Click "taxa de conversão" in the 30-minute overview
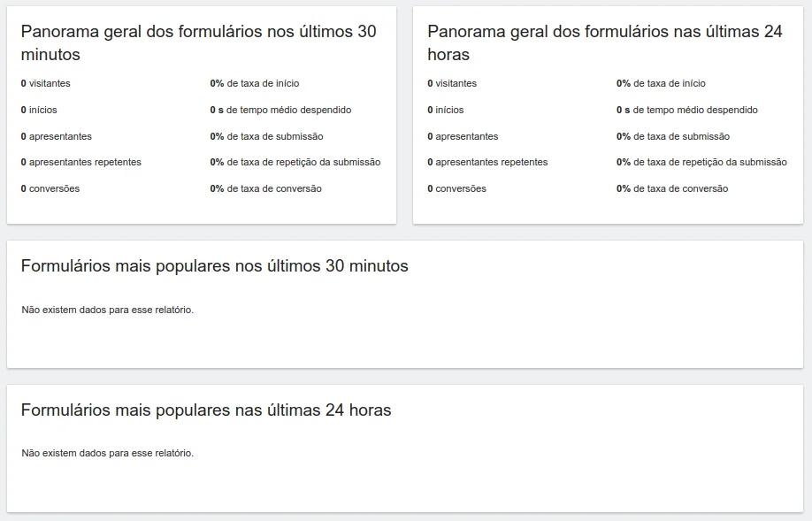The image size is (812, 521). 273,188
